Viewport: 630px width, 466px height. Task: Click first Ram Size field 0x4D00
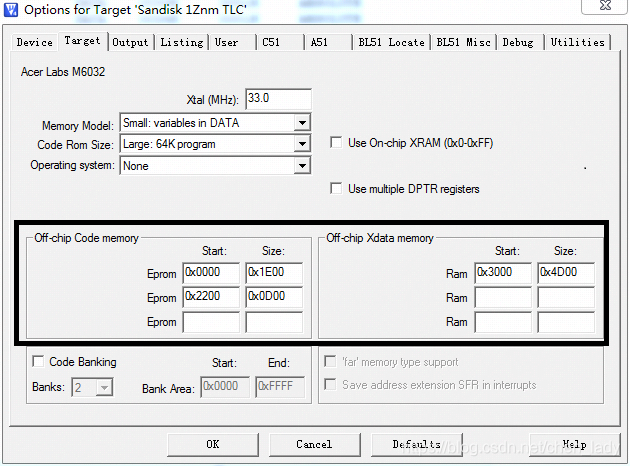566,273
